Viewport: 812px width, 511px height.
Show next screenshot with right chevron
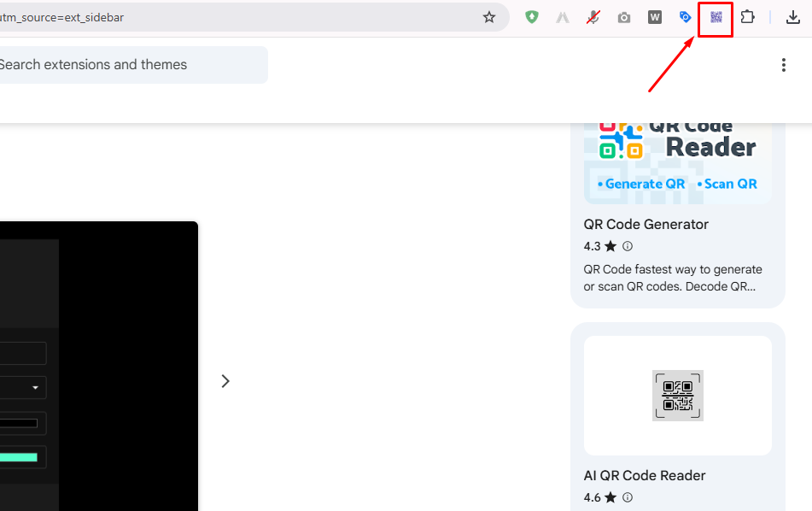tap(225, 381)
